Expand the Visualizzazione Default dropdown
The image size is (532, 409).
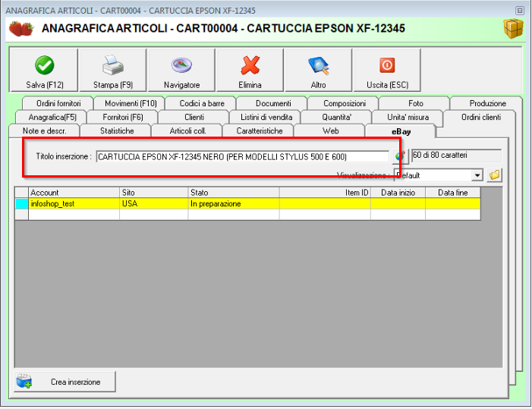(477, 175)
